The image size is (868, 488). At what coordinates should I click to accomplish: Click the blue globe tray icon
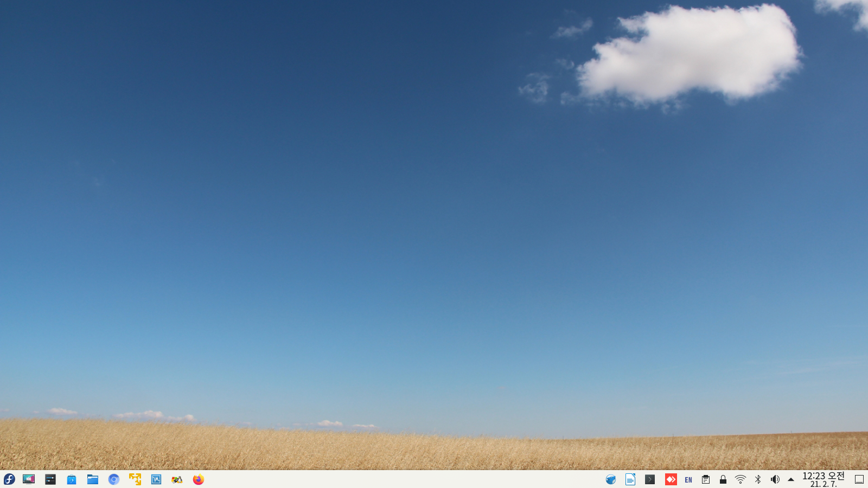[611, 479]
